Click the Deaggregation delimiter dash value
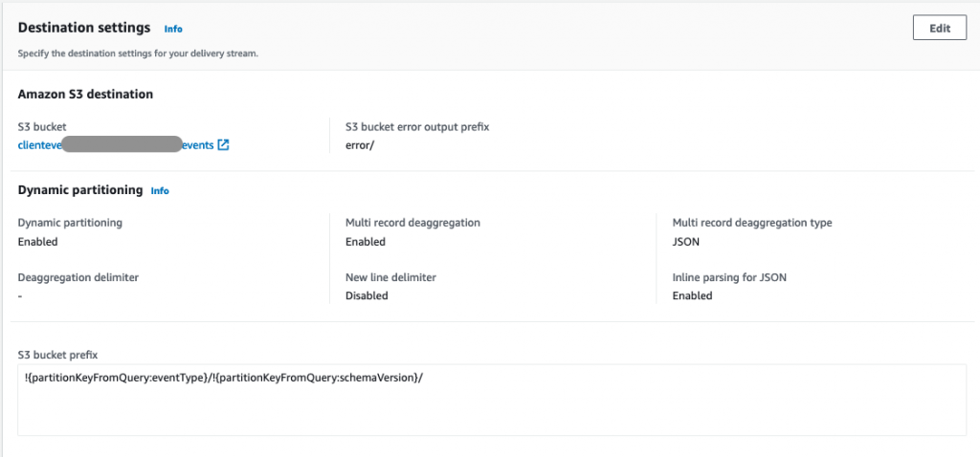 coord(21,295)
